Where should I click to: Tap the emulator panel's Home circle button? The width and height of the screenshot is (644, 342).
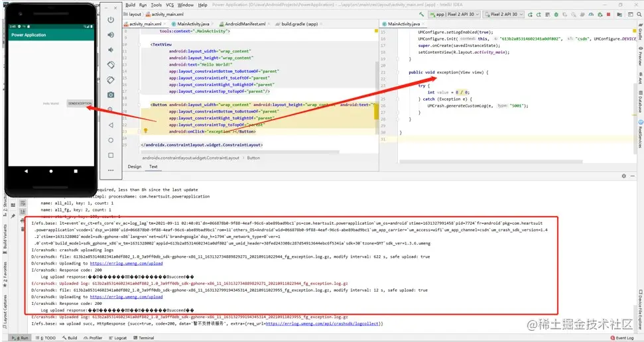pos(111,141)
